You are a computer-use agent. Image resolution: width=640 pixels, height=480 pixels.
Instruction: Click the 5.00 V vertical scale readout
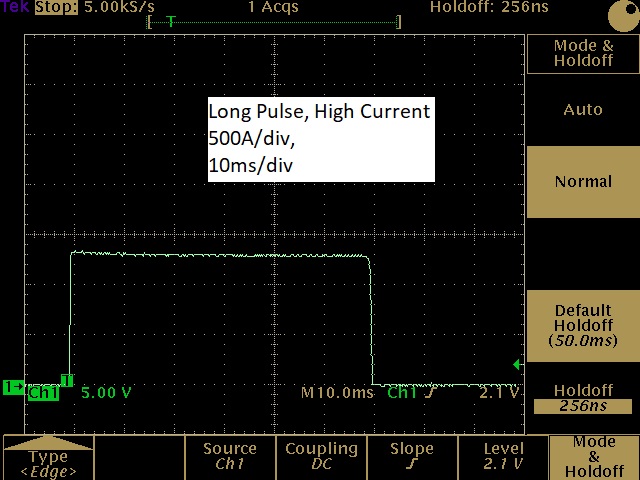(106, 393)
